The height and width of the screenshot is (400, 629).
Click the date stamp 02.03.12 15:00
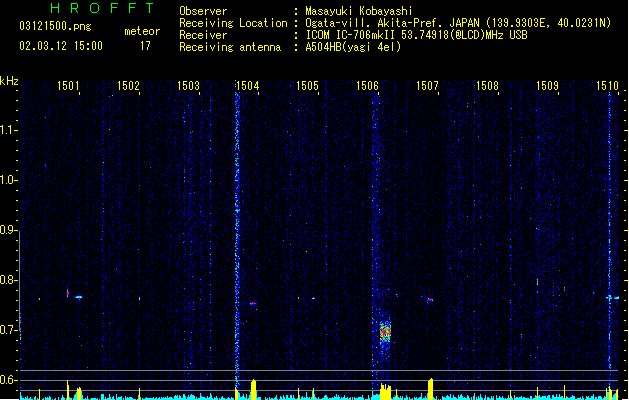(61, 46)
